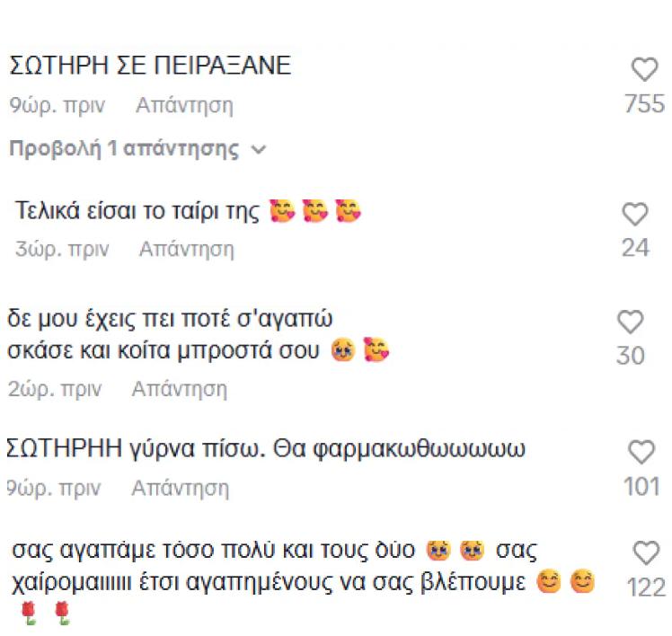Reply to the 'ΣΩΤΗΡΗ ΣΕ ΠΕΙΡΑΞΑΝΕ' comment

click(x=184, y=106)
